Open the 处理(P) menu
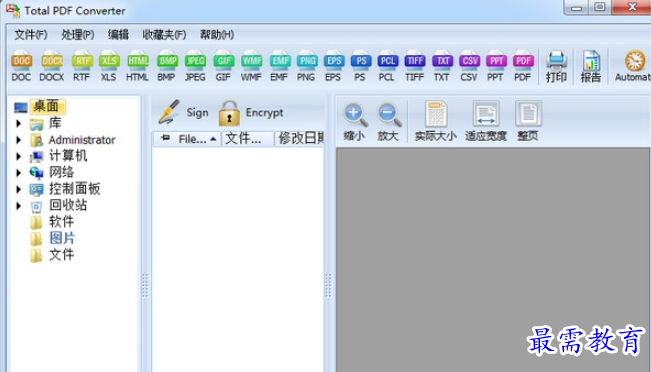 (x=78, y=34)
